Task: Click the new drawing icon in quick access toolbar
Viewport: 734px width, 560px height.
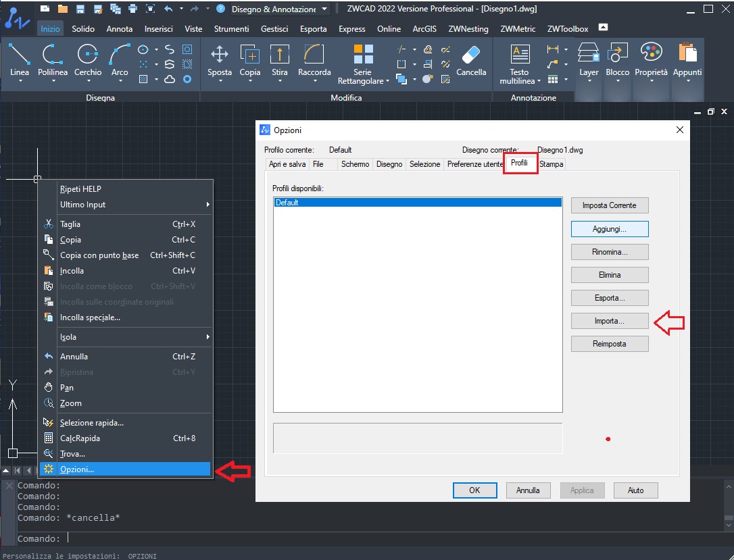Action: coord(45,8)
